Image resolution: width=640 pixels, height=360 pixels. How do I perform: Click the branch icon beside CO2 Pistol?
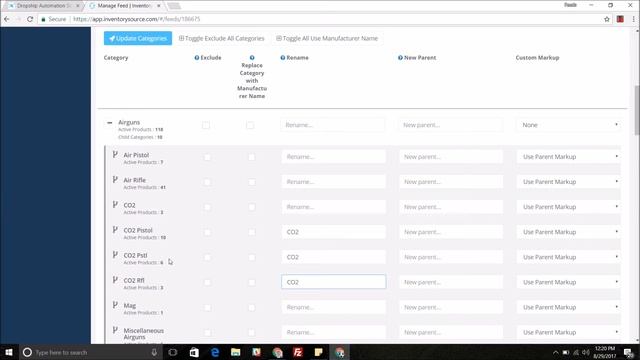coord(115,230)
